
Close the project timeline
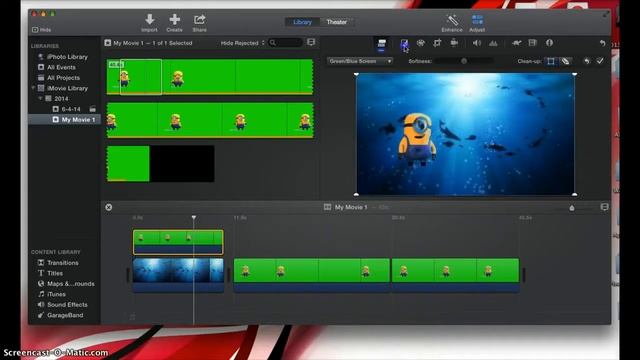click(x=109, y=207)
